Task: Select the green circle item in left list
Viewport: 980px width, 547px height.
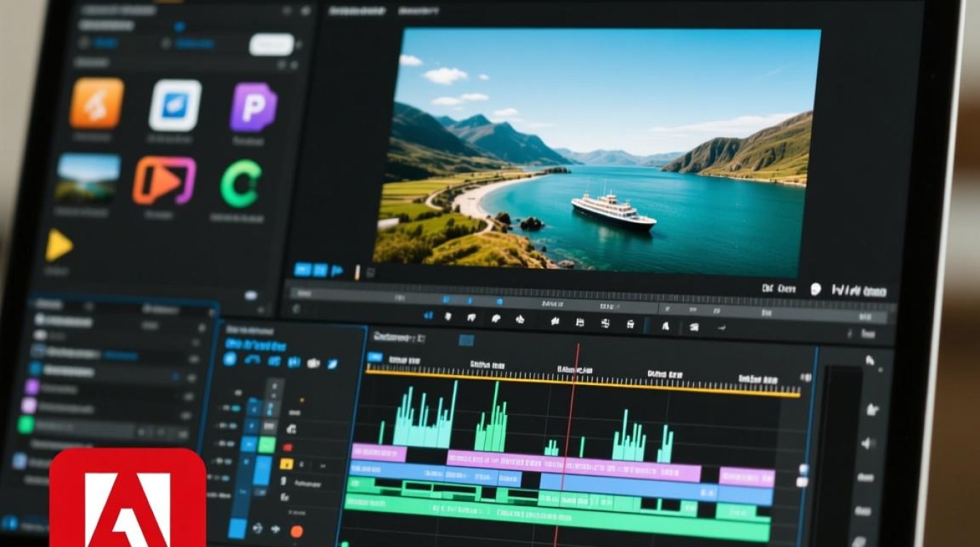Action: click(x=26, y=425)
